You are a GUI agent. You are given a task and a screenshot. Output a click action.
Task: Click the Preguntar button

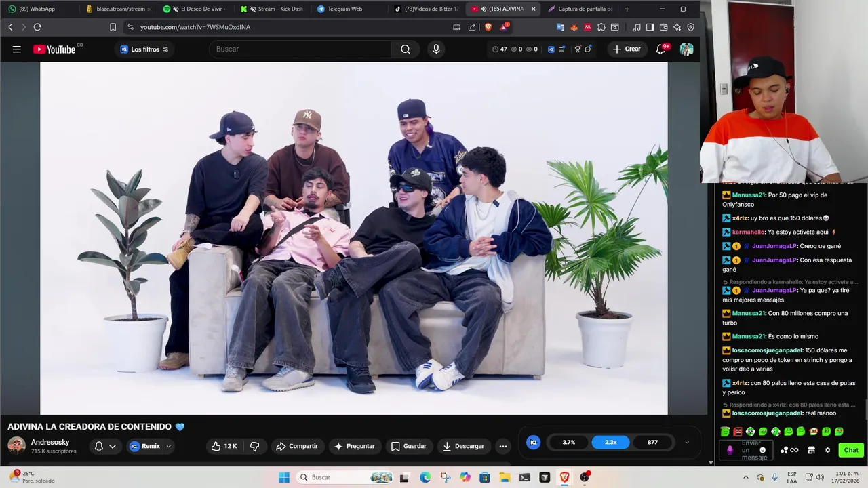tap(354, 446)
